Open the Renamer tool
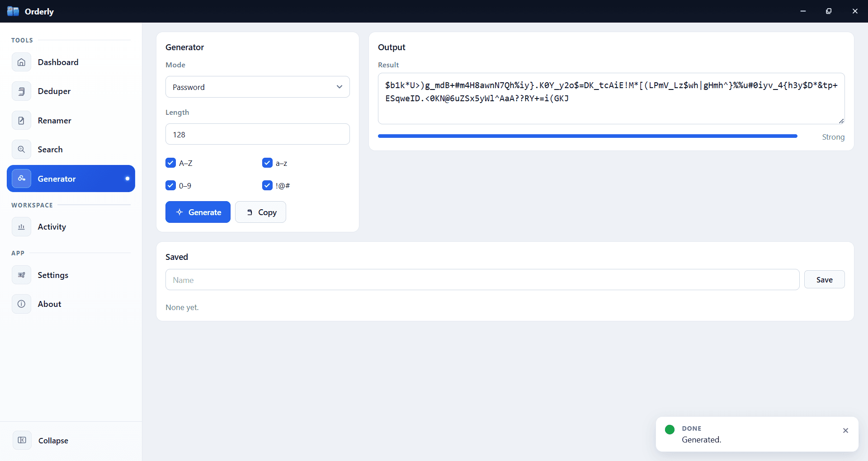Viewport: 868px width, 461px height. pyautogui.click(x=71, y=121)
